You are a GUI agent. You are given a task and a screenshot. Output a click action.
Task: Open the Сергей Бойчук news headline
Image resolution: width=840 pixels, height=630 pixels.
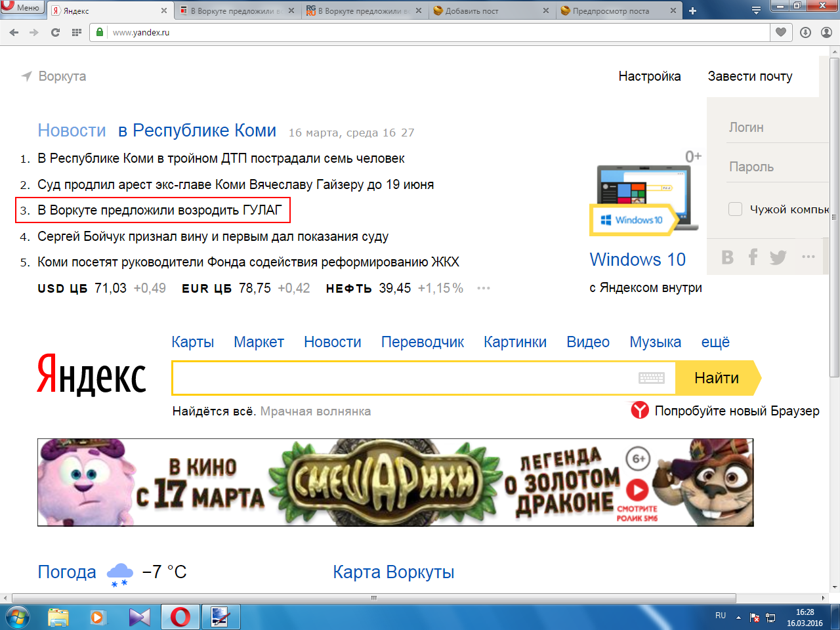pyautogui.click(x=213, y=236)
